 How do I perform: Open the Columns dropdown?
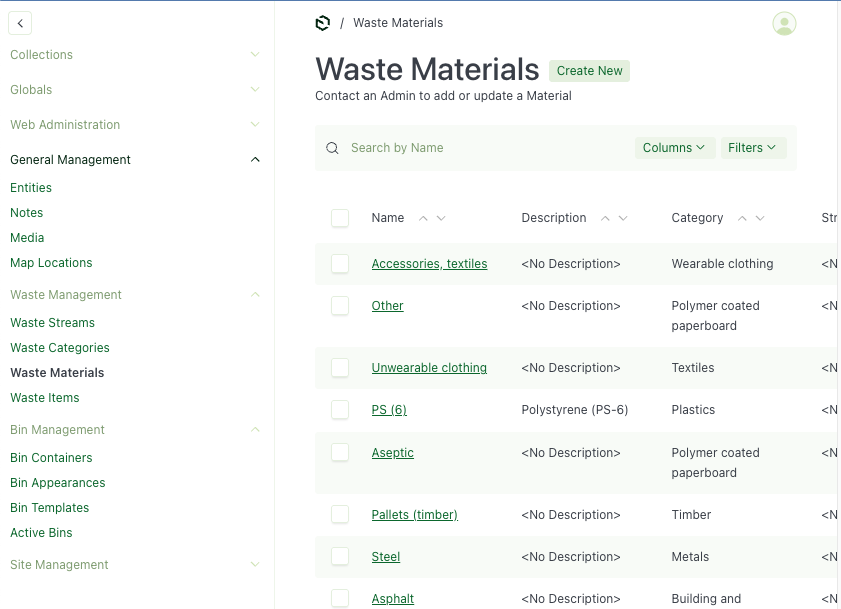pos(675,148)
